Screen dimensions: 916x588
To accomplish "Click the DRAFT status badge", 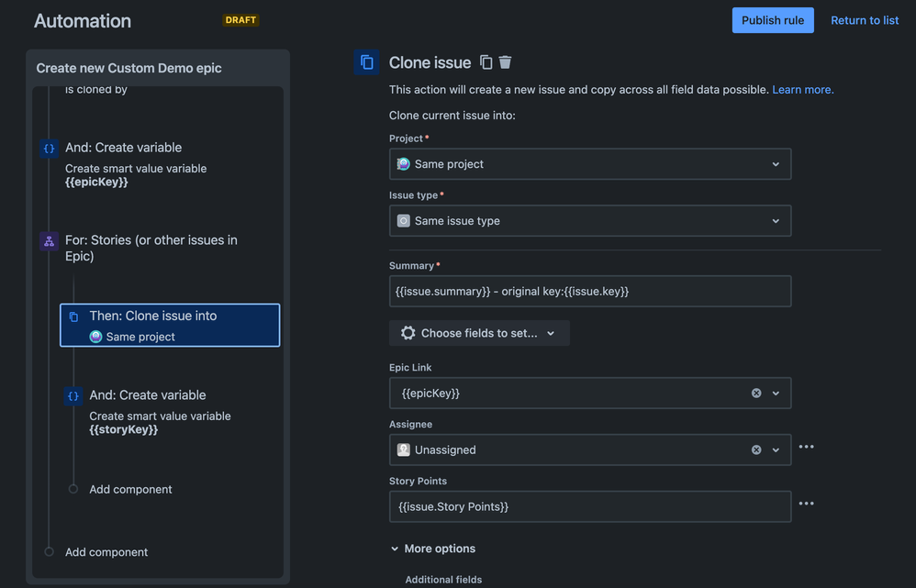I will tap(240, 20).
